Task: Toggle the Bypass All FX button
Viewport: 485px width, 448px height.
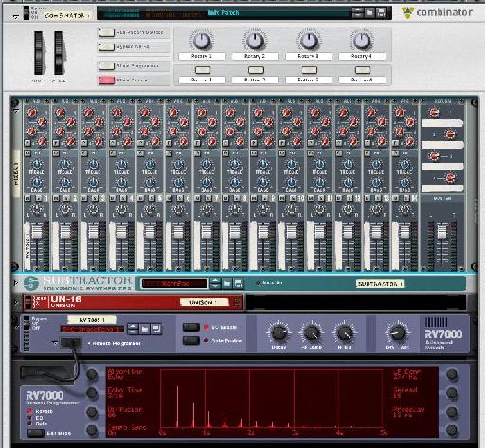Action: tap(106, 47)
